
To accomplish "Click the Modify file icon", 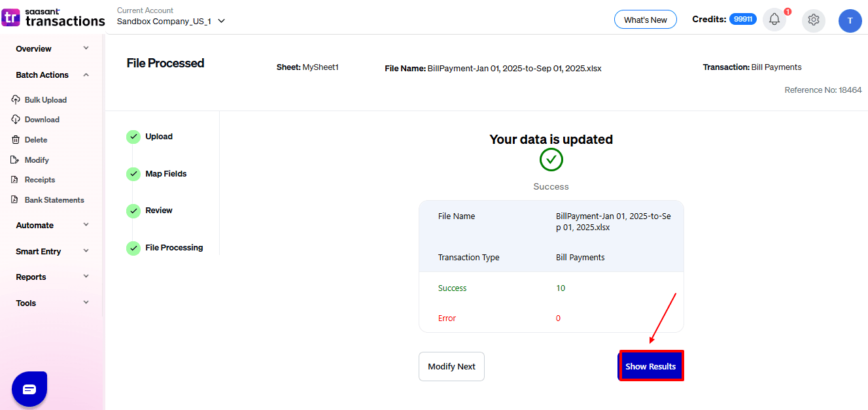I will 16,160.
